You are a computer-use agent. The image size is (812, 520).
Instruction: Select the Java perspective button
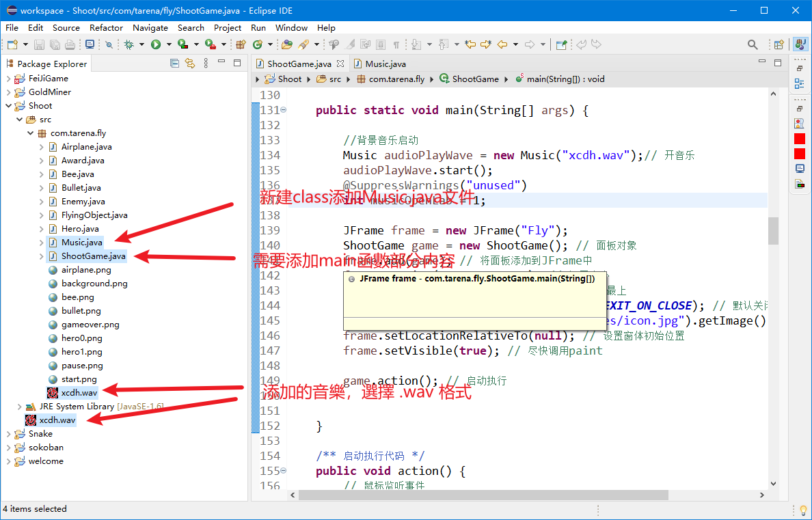coord(800,44)
